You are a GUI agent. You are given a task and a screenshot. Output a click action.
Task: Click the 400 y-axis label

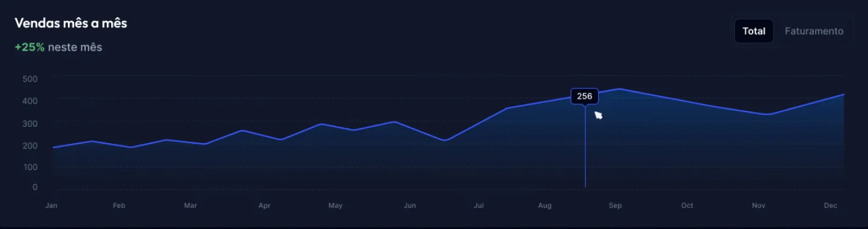click(x=30, y=101)
